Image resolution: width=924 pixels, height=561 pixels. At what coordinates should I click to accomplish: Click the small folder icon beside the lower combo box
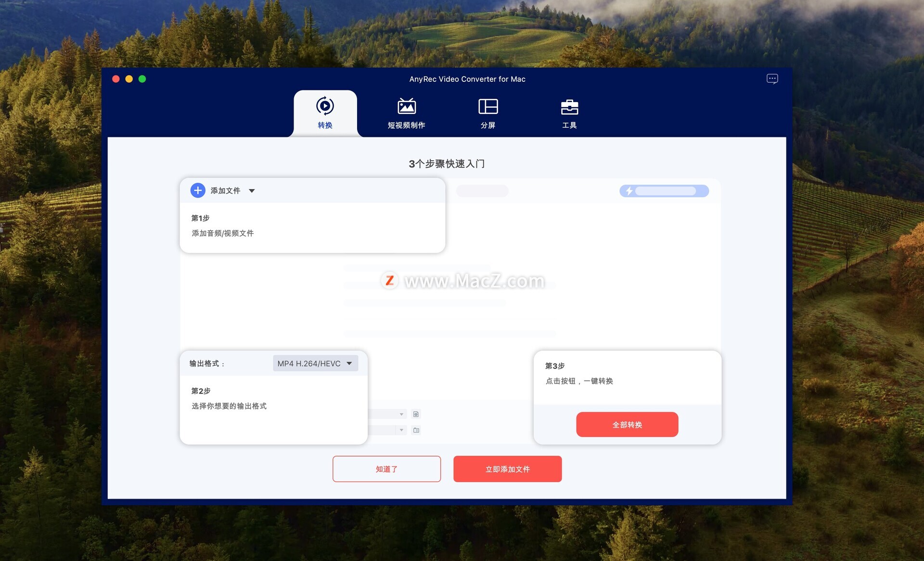click(416, 430)
